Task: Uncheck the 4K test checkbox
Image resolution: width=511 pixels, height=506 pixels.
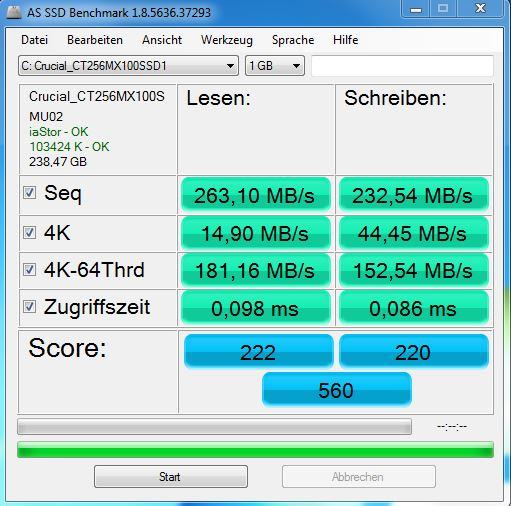Action: point(29,232)
